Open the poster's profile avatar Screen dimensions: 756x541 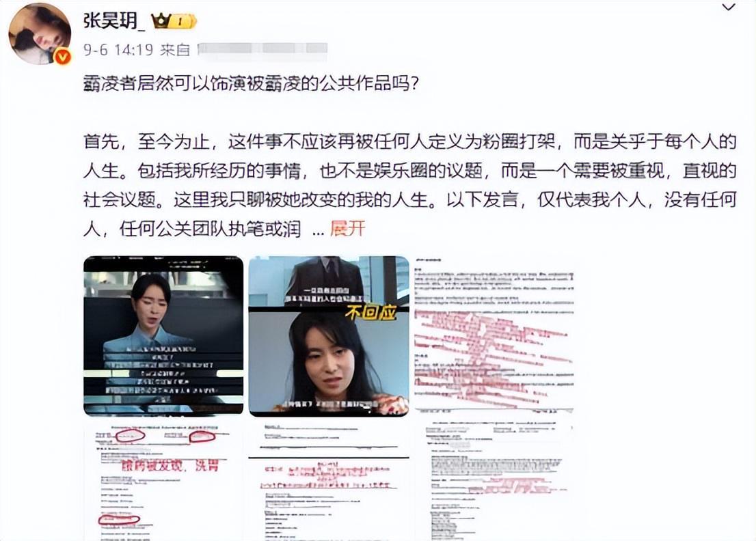coord(40,33)
